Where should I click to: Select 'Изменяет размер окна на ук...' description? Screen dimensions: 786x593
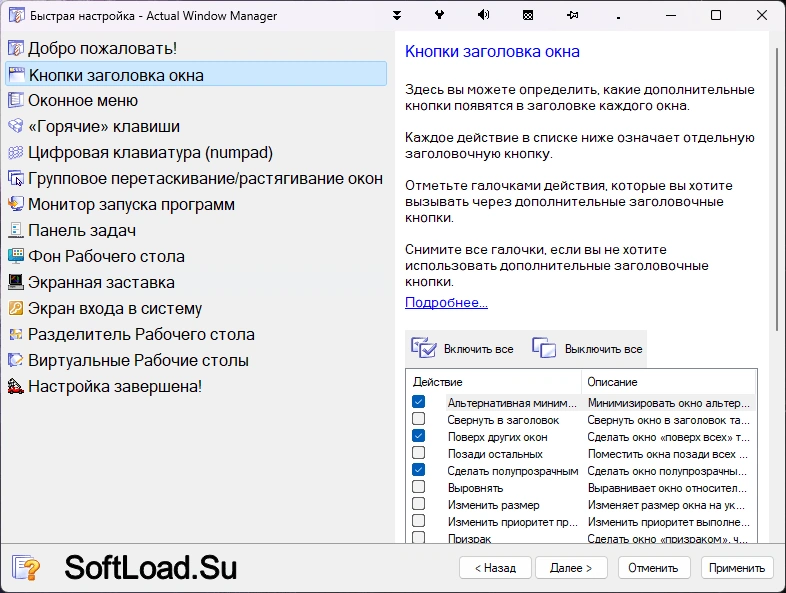click(666, 505)
